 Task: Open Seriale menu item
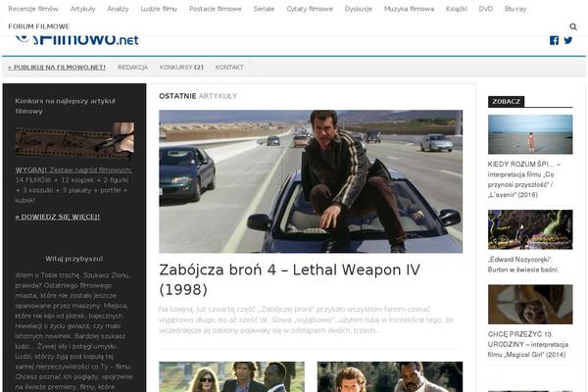[x=264, y=9]
